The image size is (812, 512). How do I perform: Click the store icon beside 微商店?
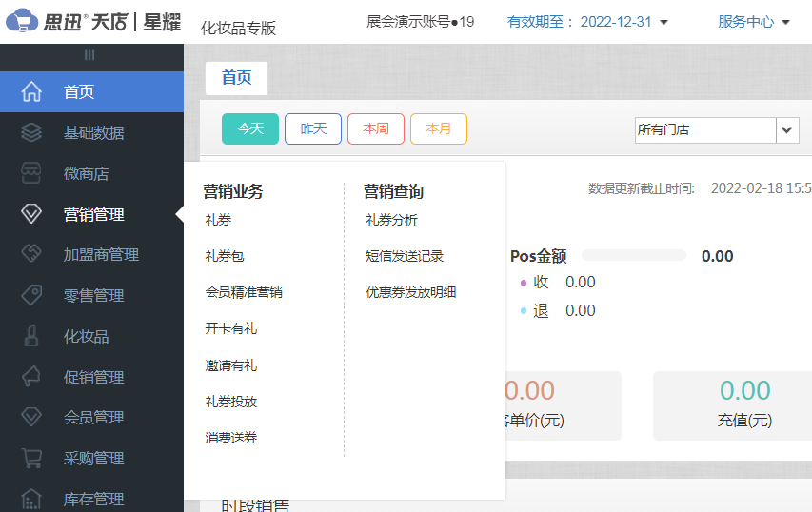pyautogui.click(x=31, y=173)
